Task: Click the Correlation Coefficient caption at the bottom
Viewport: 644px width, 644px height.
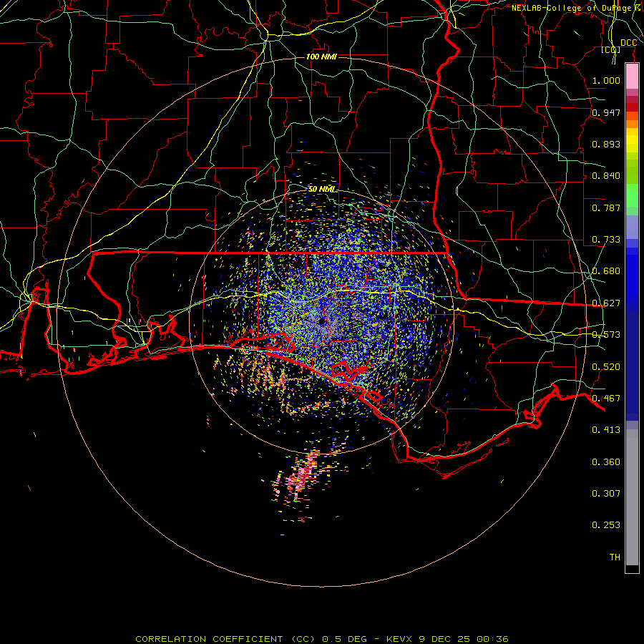Action: pos(322,639)
